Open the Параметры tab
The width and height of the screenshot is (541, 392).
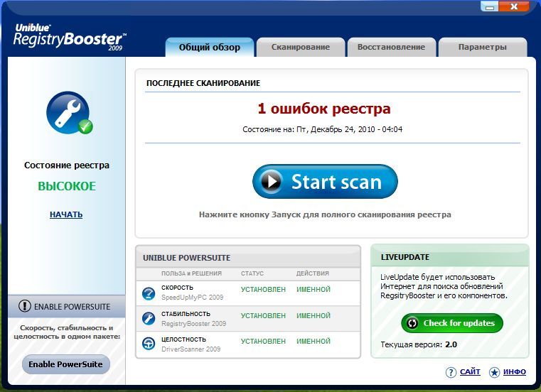pos(482,48)
